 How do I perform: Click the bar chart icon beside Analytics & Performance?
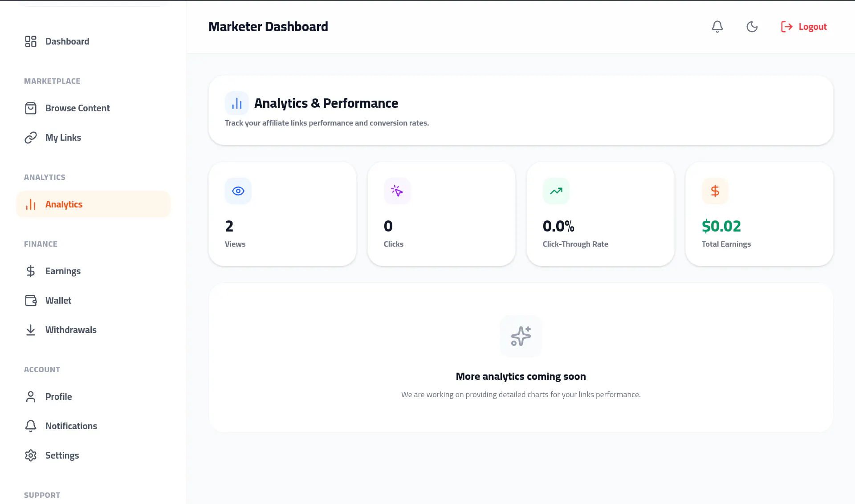point(237,103)
